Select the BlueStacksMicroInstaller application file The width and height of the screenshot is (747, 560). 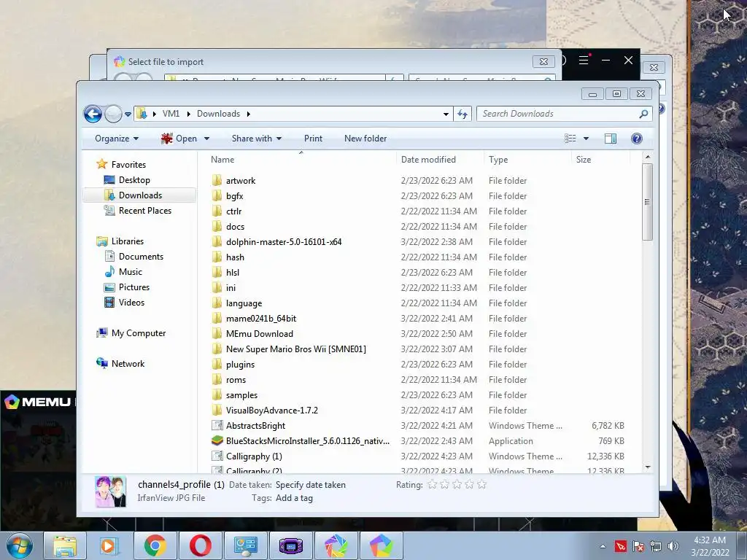307,440
